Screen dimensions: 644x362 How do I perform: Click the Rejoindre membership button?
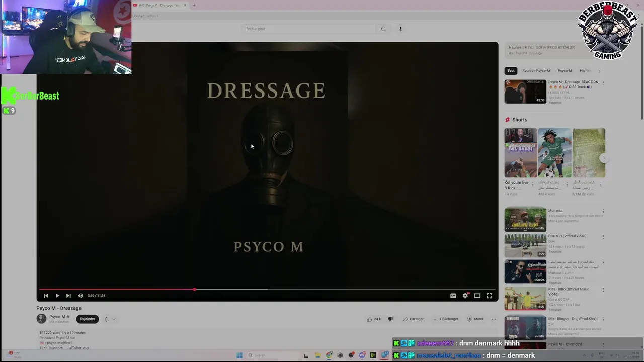pos(88,319)
